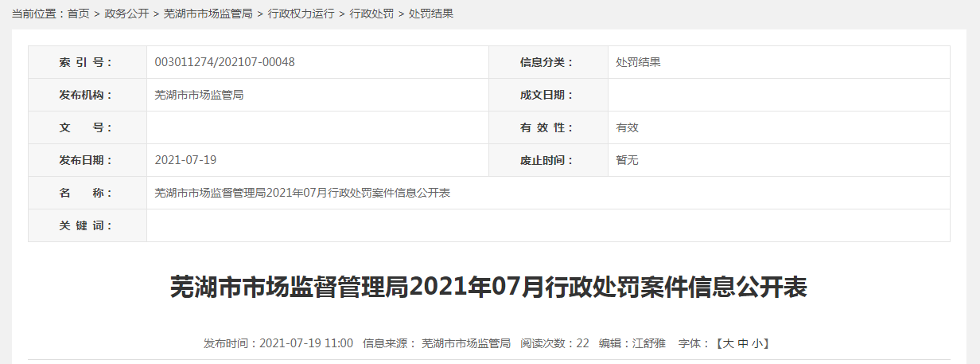The image size is (980, 364).
Task: Click 芜湖市市场监管局 in the 发布机构 row
Action: [199, 95]
